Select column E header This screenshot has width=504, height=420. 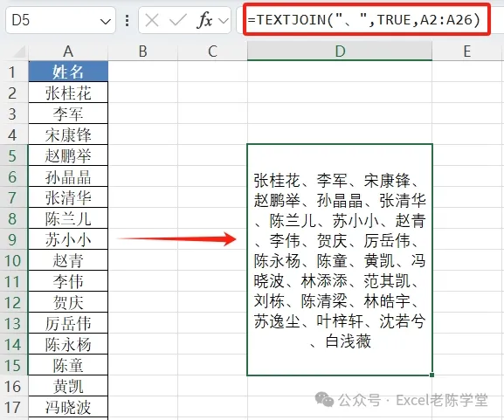click(467, 52)
